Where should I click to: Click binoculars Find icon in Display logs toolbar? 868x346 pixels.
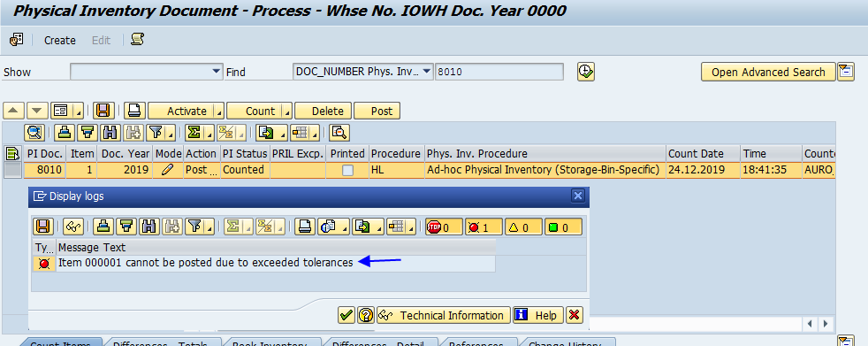(148, 227)
